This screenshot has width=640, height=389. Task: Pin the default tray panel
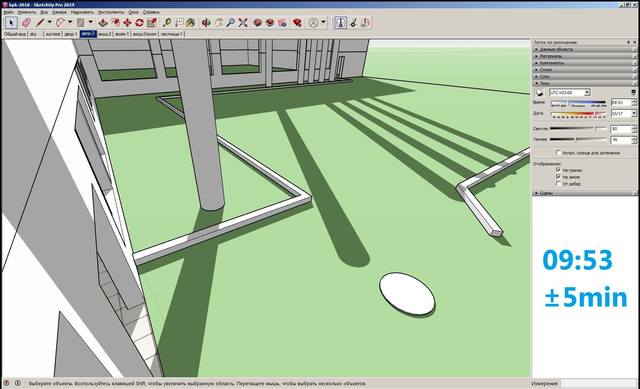(629, 42)
